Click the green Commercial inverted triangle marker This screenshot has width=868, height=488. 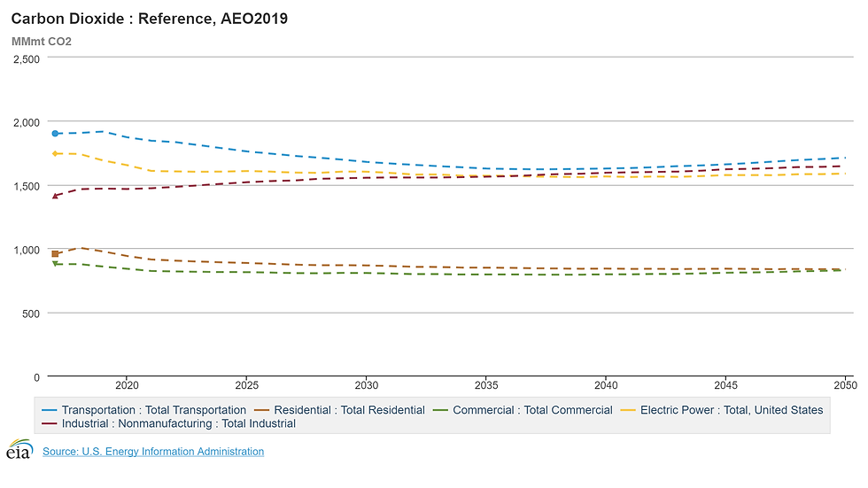tap(55, 264)
